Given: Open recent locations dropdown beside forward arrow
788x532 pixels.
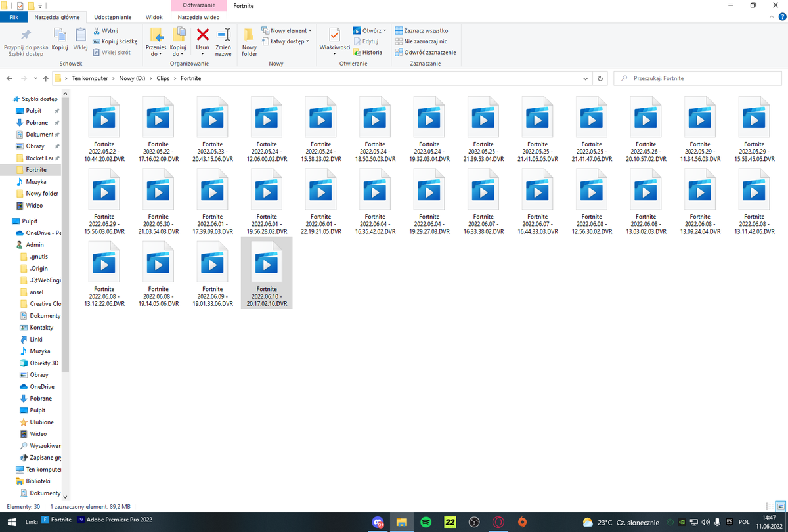Looking at the screenshot, I should (35, 78).
